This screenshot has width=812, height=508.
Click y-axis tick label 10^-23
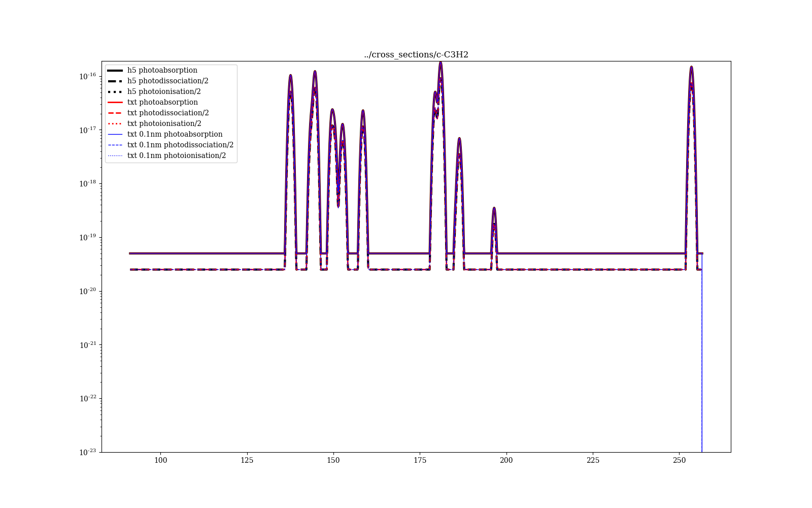pos(87,452)
